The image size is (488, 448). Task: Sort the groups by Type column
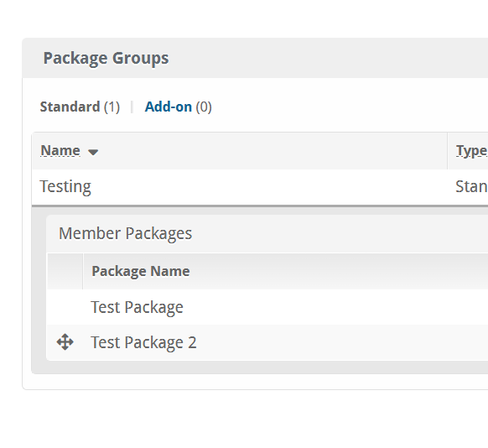[x=471, y=151]
